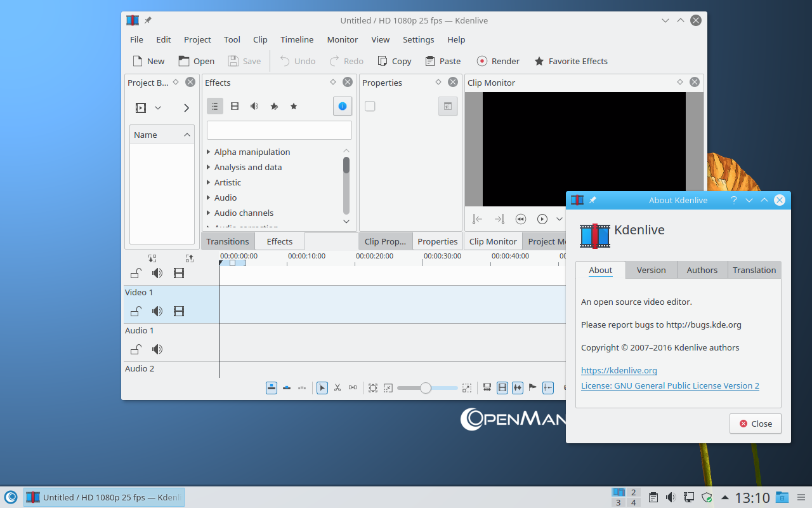Screen dimensions: 812x508
Task: Select the spacer tool
Action: (x=353, y=387)
